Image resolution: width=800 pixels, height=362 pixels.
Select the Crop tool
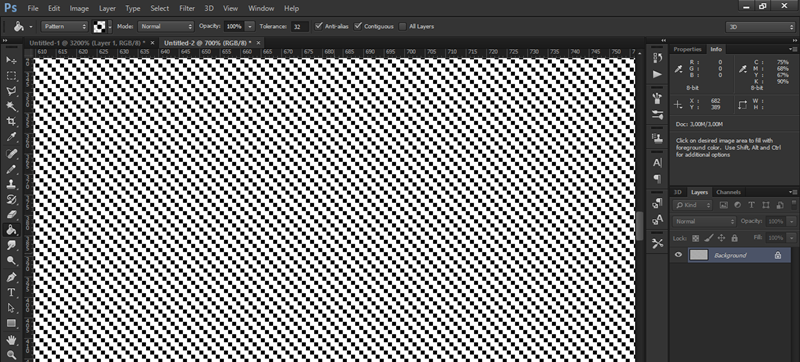(x=11, y=121)
